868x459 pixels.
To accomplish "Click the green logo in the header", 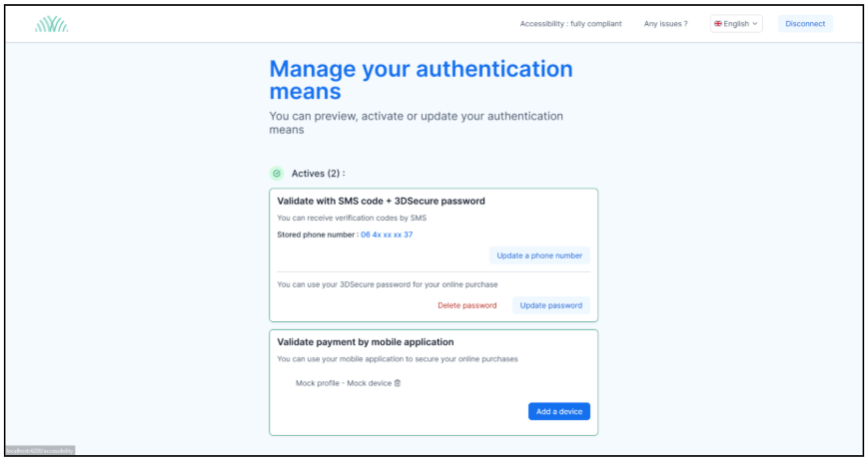I will click(52, 24).
